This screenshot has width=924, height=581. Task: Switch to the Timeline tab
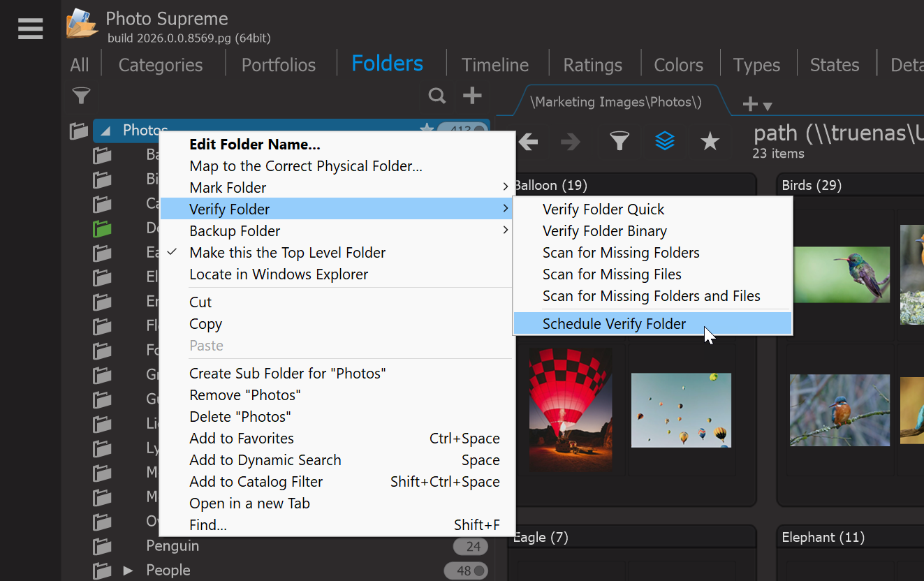(x=495, y=65)
